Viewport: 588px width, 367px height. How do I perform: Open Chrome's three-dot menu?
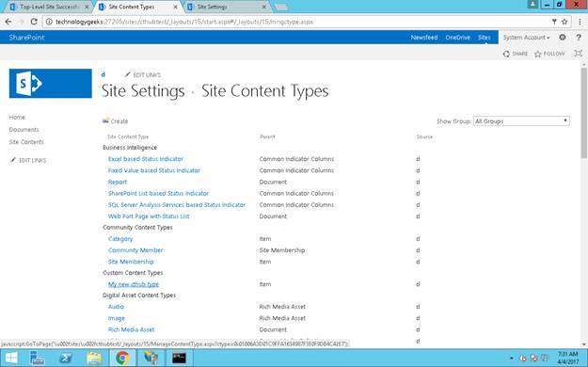[580, 22]
